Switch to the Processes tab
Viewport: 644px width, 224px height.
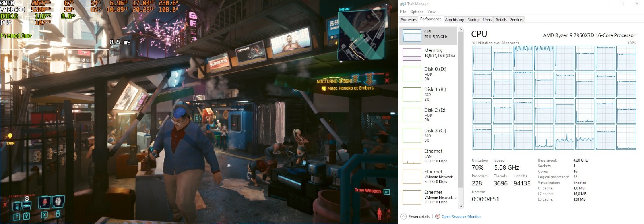click(x=409, y=19)
